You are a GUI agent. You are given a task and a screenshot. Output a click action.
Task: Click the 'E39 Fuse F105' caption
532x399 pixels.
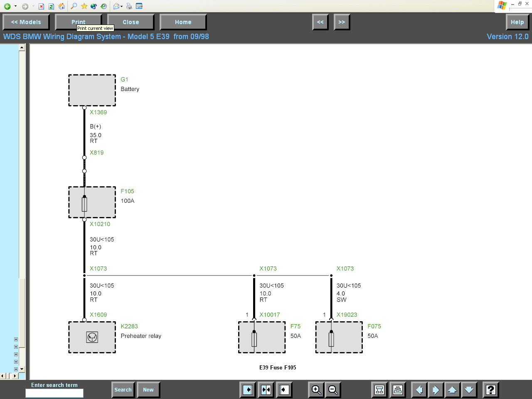pyautogui.click(x=278, y=367)
